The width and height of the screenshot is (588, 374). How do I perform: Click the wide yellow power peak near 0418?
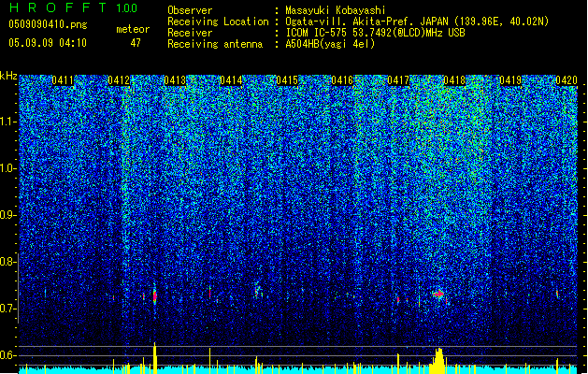pyautogui.click(x=438, y=361)
